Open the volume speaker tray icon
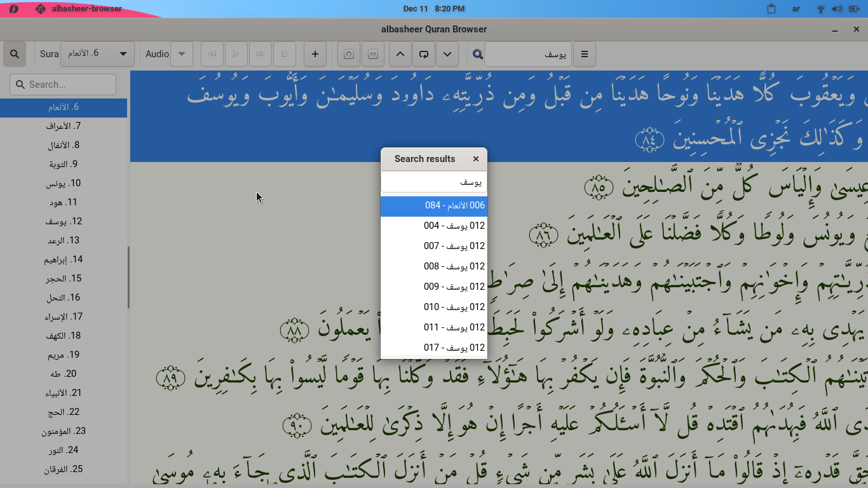 837,9
